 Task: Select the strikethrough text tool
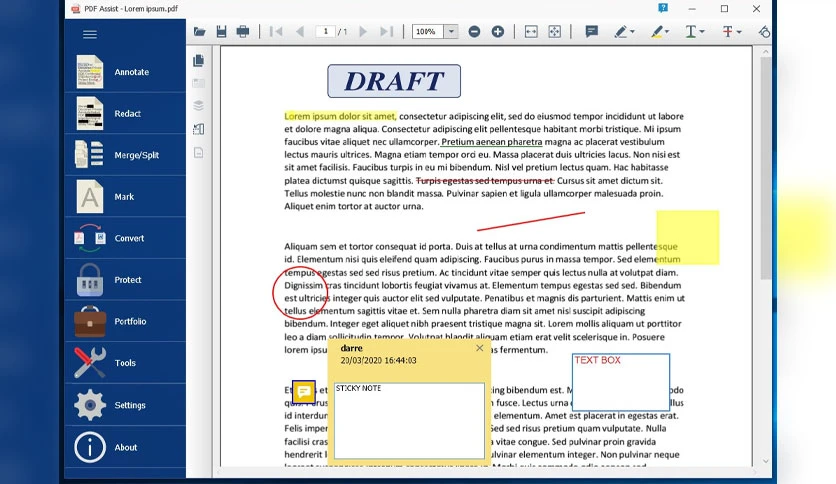[x=727, y=32]
